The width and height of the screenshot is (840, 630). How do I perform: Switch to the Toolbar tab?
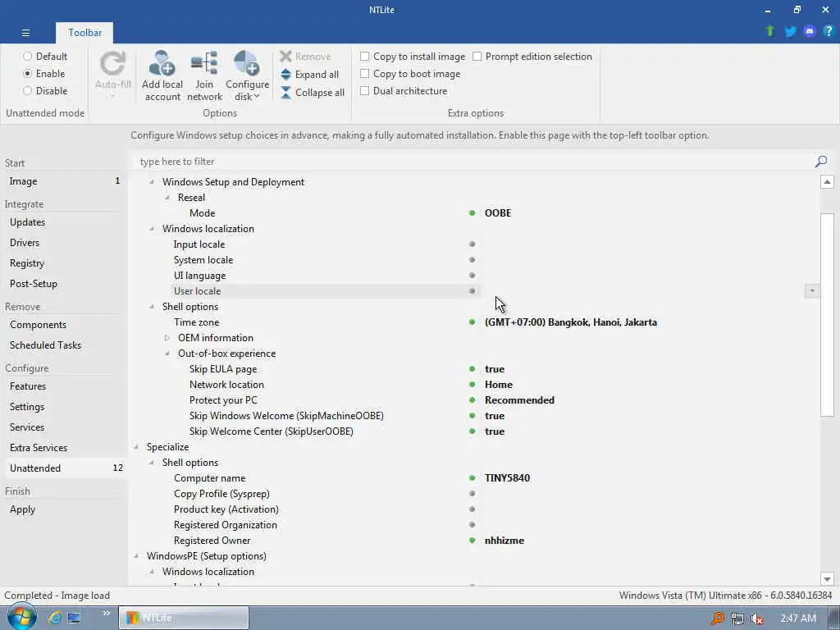pos(84,33)
